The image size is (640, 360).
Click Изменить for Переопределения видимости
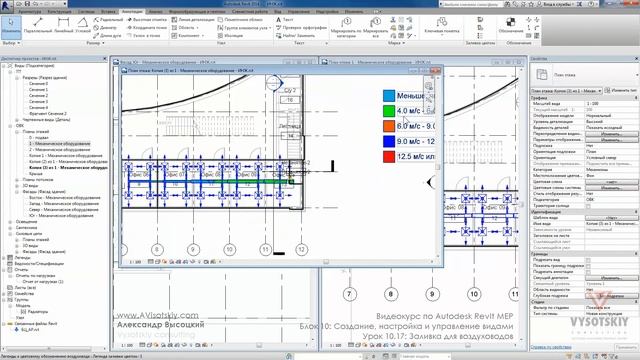tap(611, 133)
